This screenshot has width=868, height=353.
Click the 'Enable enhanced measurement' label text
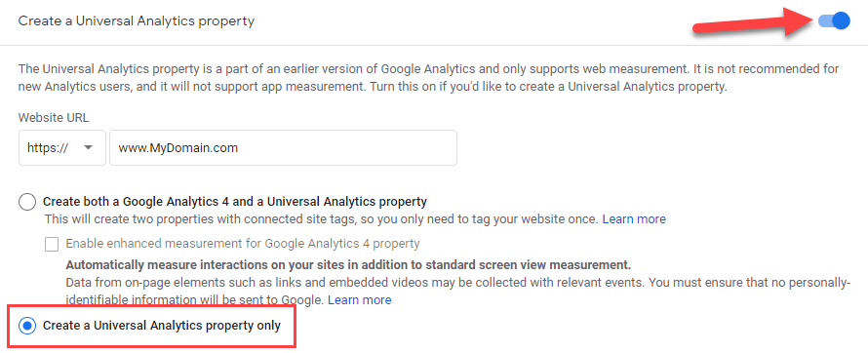243,244
